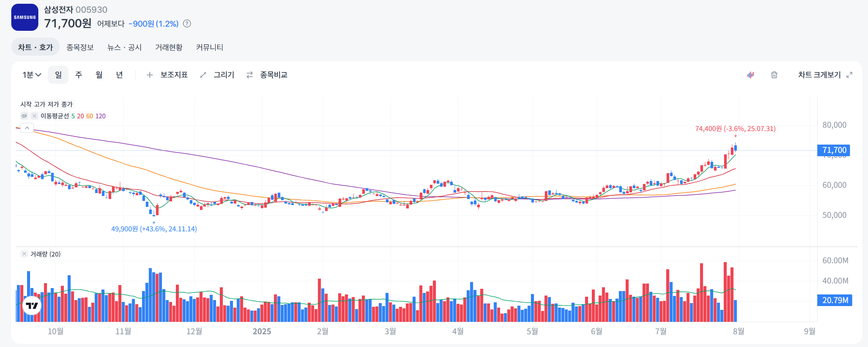Click the 80,000 price axis label
Screen dimensions: 868x347
point(834,125)
